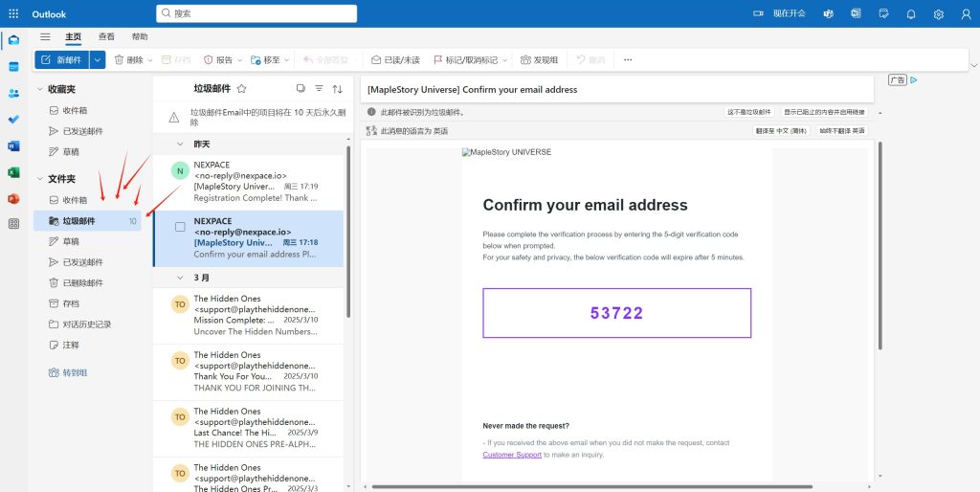Switch to the 帮助 tab
This screenshot has height=492, width=980.
tap(140, 37)
